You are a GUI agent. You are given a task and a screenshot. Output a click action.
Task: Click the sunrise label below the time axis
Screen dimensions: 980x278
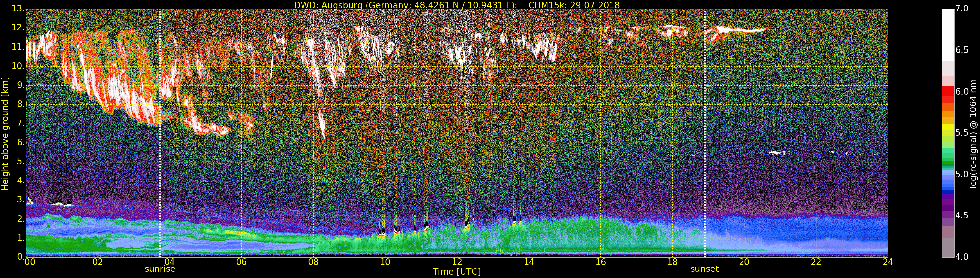point(160,269)
